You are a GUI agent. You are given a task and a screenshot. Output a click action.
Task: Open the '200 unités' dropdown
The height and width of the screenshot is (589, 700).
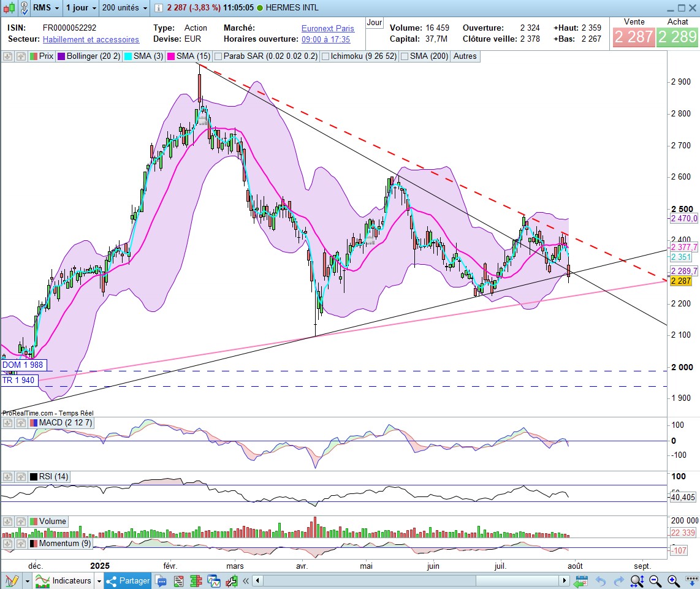point(125,8)
